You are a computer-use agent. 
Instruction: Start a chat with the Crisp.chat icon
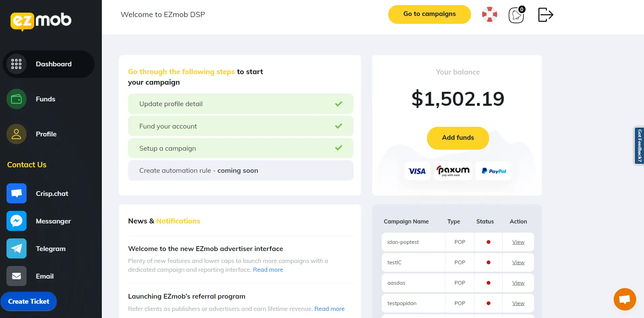click(16, 193)
